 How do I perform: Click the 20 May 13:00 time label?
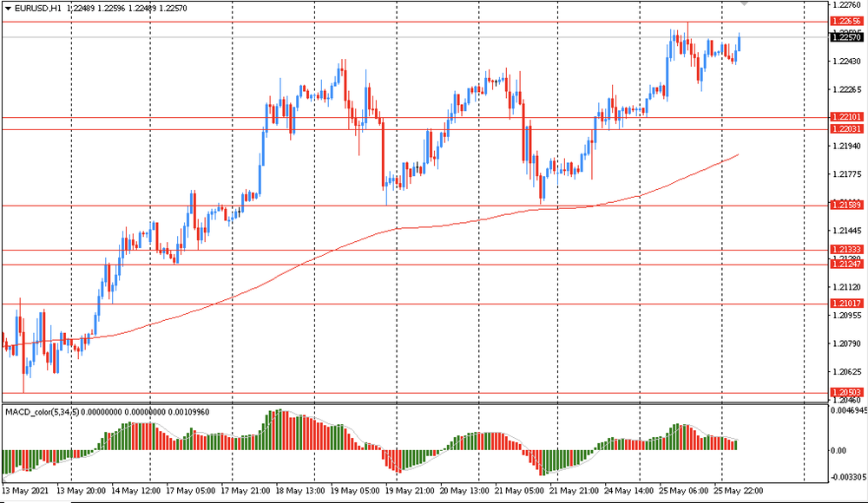click(x=464, y=491)
